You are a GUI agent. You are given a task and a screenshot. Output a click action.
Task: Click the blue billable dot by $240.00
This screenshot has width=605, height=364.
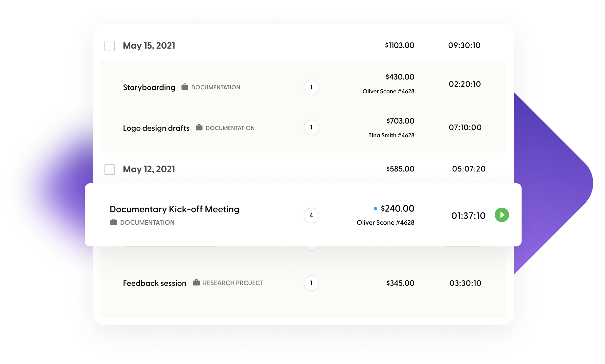pos(375,209)
